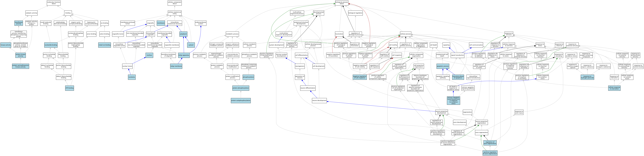Screen dimensions: 644x156
Task: Select the 'adenyl nucleotide binding' node
Action: [47, 66]
